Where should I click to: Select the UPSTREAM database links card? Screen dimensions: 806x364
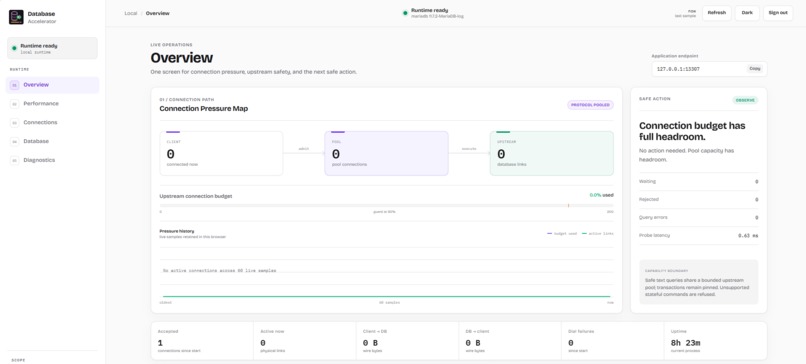coord(552,153)
